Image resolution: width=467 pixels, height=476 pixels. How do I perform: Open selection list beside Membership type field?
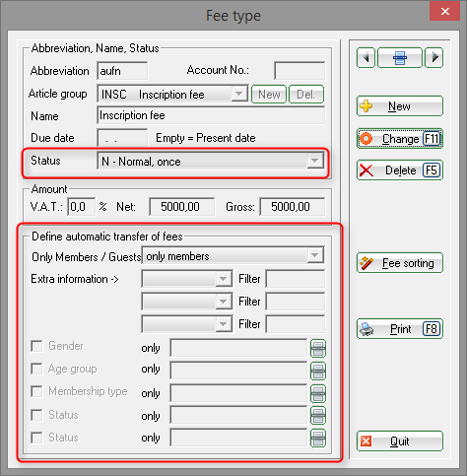tap(318, 393)
